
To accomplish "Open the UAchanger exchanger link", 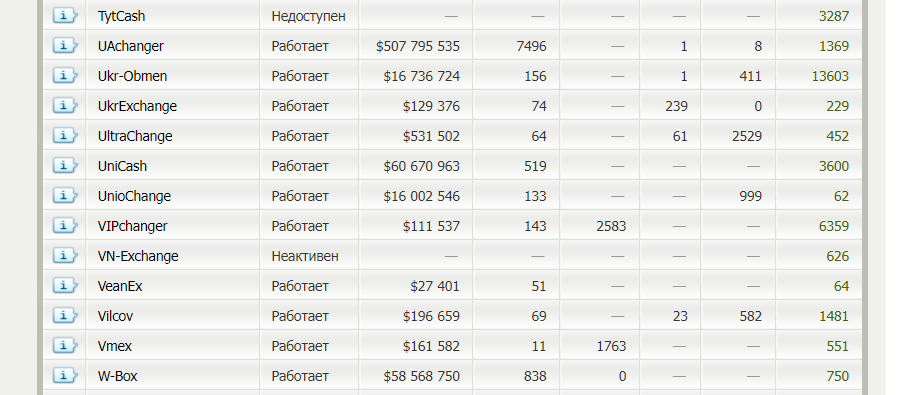I will (x=131, y=46).
